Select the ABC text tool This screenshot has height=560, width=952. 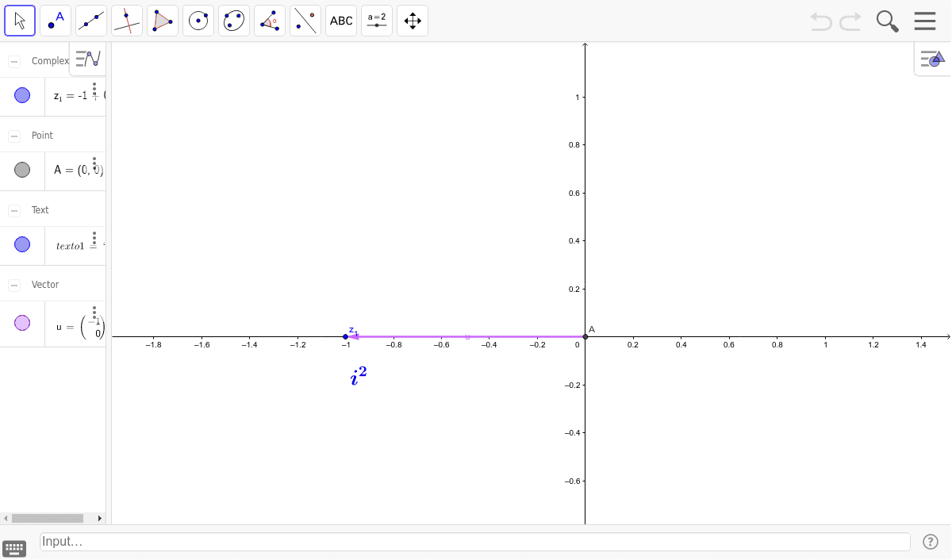[x=341, y=21]
